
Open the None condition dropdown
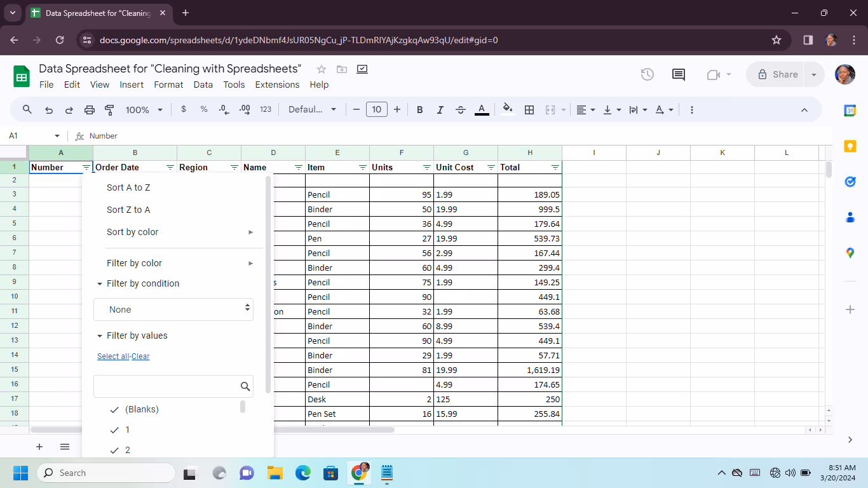coord(173,309)
